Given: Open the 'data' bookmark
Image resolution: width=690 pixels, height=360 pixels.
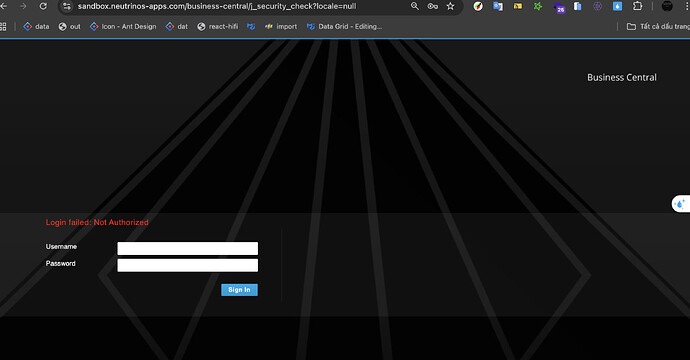Looking at the screenshot, I should click(37, 27).
